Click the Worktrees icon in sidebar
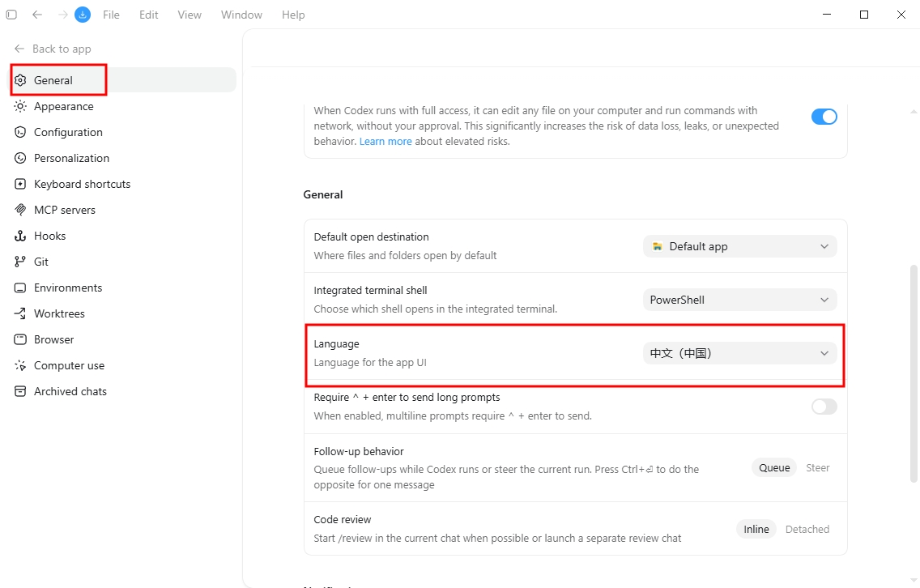 pos(20,313)
